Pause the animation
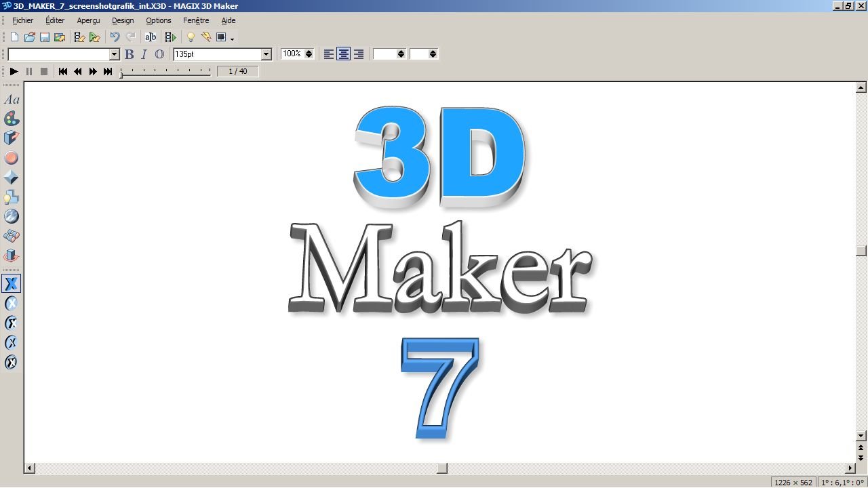The image size is (868, 488). coord(29,71)
